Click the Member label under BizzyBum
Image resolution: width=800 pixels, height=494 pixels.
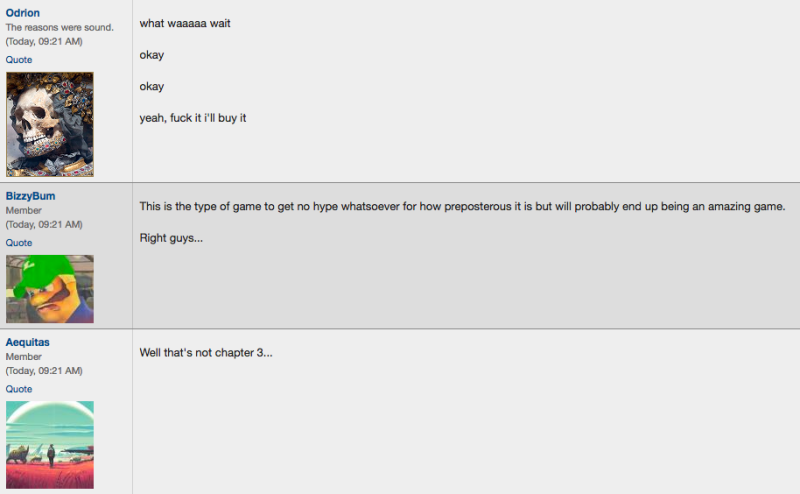click(x=23, y=210)
